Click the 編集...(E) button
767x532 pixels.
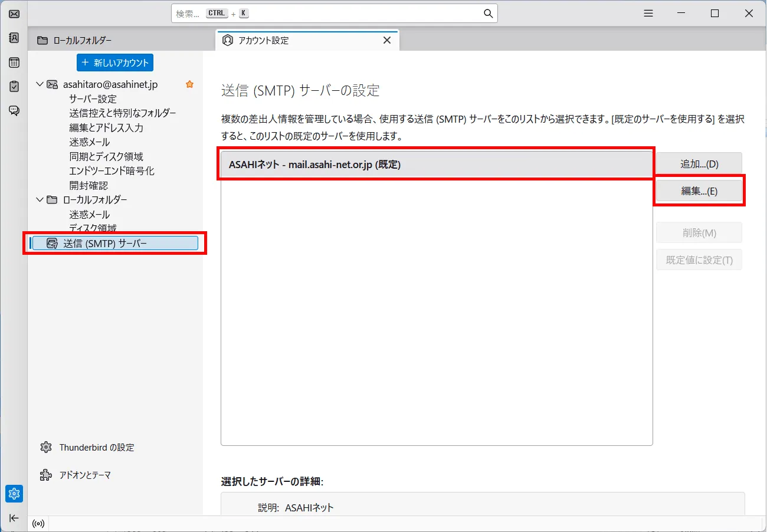coord(699,191)
